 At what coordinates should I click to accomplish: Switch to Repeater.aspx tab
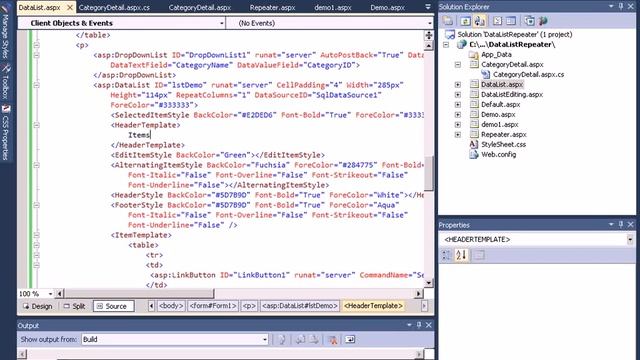pos(272,7)
